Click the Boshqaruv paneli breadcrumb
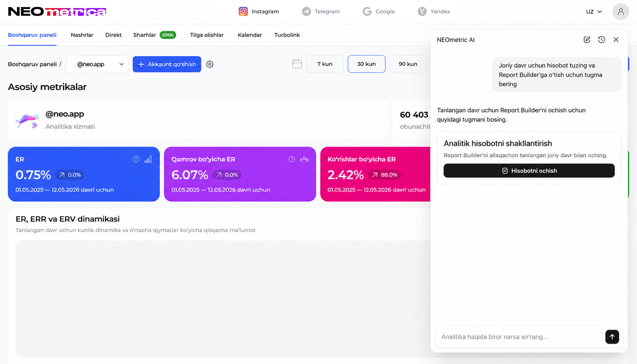The width and height of the screenshot is (637, 364). coord(32,64)
